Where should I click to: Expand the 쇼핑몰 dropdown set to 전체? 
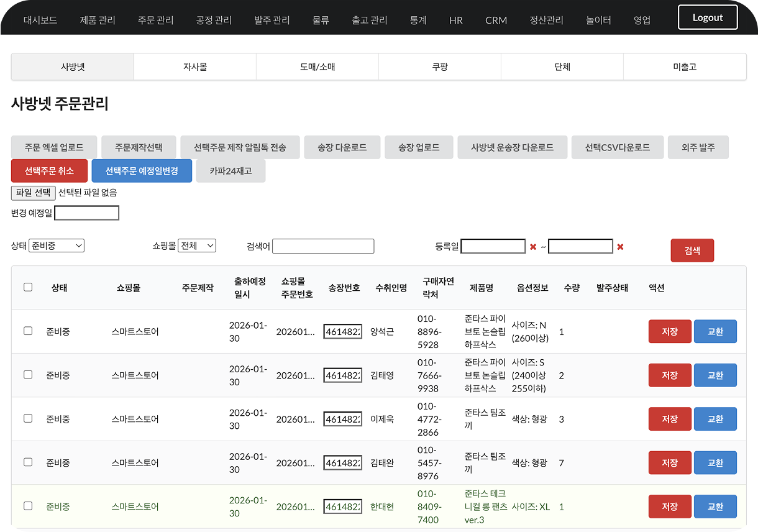(x=197, y=246)
